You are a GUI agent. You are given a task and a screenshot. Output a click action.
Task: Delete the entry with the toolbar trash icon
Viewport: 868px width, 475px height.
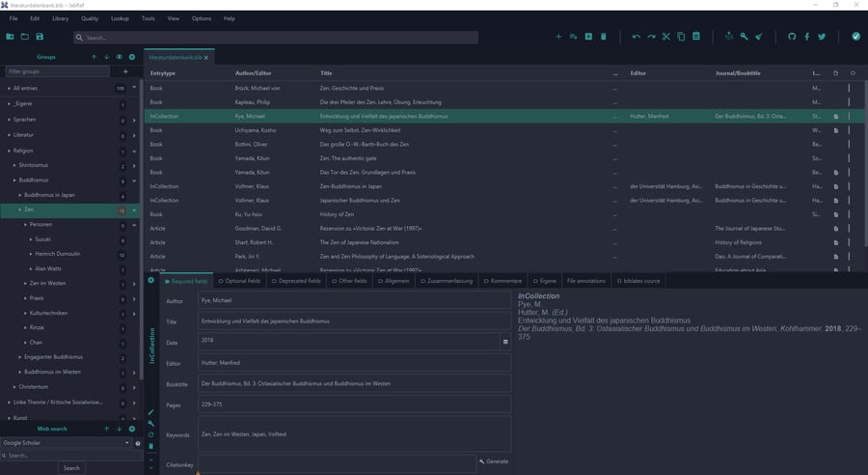[604, 37]
